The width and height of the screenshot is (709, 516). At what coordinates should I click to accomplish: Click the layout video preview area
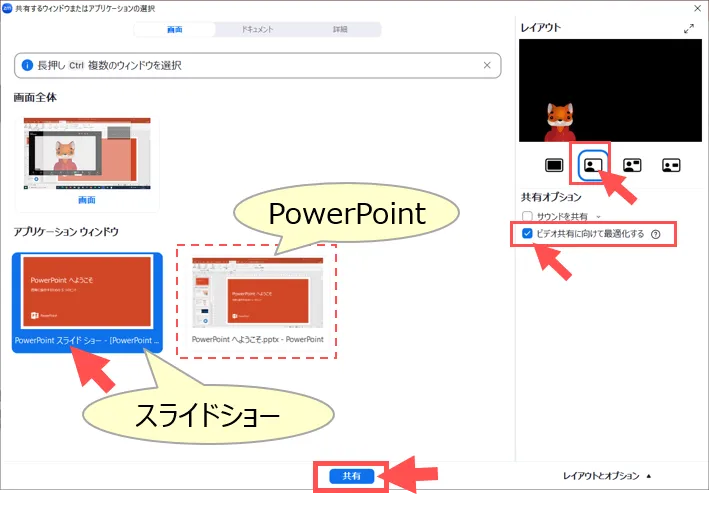click(x=610, y=90)
